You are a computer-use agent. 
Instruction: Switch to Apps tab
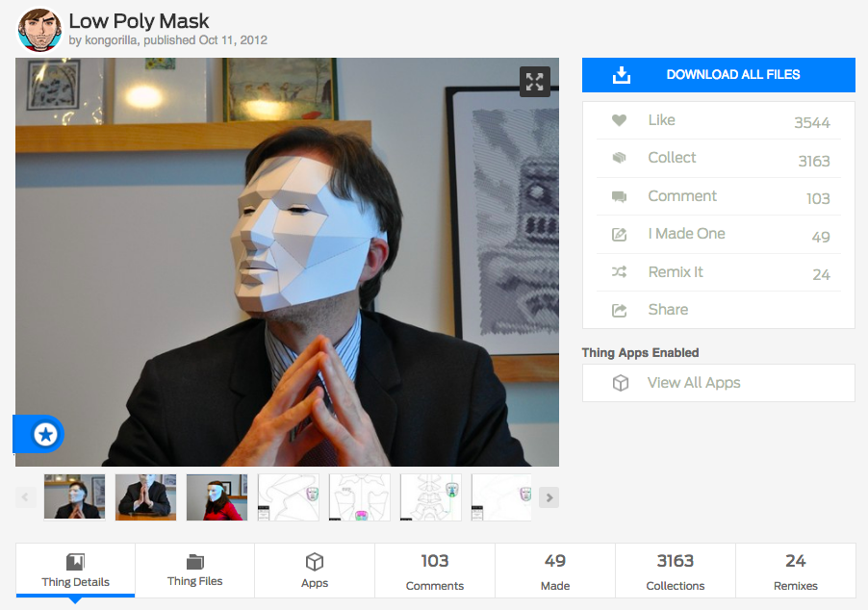click(315, 571)
